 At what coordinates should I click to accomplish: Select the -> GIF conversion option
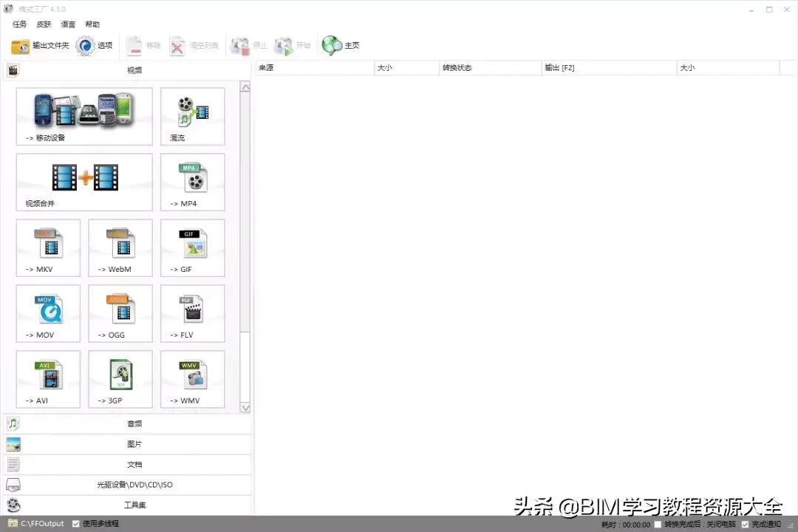pyautogui.click(x=192, y=248)
